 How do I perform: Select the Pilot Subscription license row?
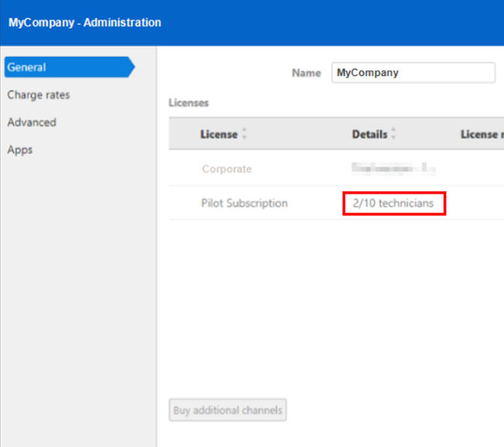[337, 203]
